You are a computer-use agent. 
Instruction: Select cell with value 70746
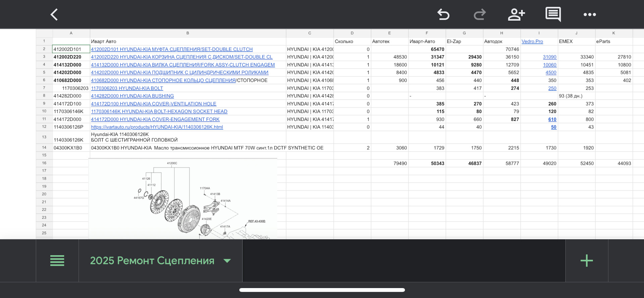click(502, 49)
